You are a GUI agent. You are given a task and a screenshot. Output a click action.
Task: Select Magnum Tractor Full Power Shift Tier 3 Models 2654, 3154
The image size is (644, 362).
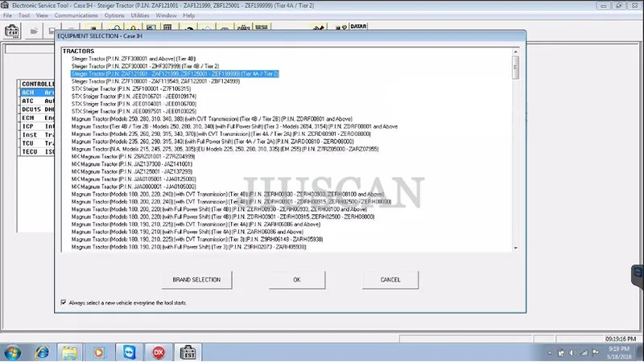pyautogui.click(x=234, y=126)
